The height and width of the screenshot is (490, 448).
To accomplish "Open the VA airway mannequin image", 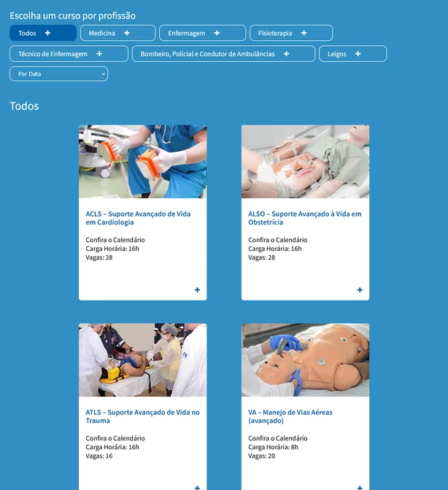I will pos(305,359).
